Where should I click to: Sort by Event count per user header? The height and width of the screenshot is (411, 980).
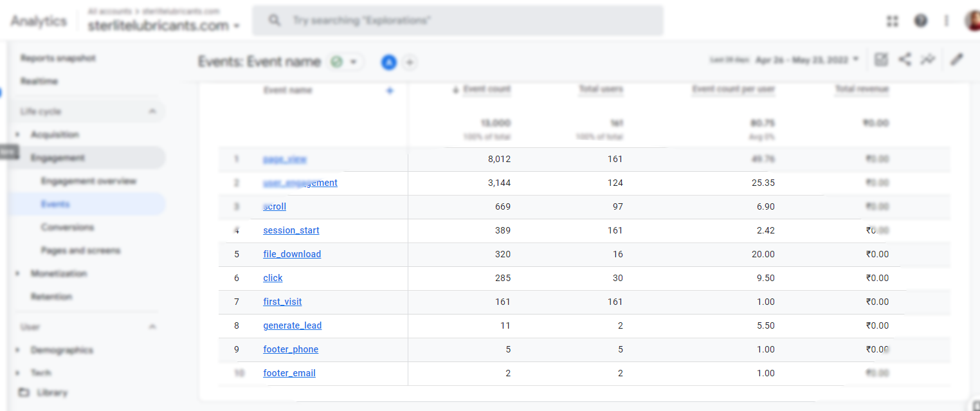pyautogui.click(x=734, y=89)
